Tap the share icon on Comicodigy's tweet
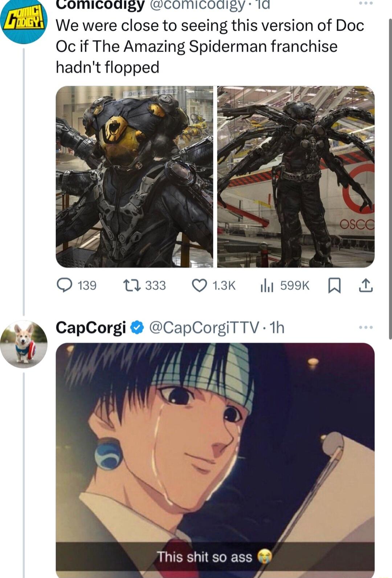This screenshot has width=392, height=578. (366, 286)
